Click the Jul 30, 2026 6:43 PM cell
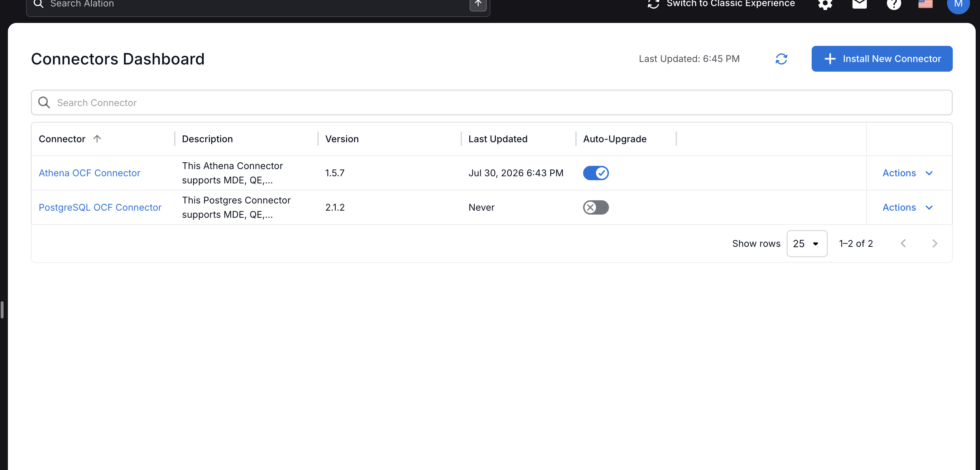The height and width of the screenshot is (470, 980). click(516, 173)
